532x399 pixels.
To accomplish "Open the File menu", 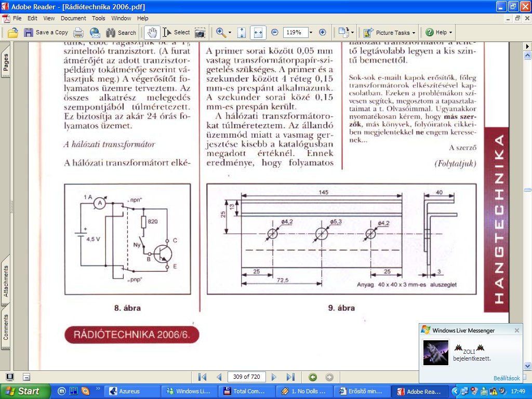I will (17, 18).
